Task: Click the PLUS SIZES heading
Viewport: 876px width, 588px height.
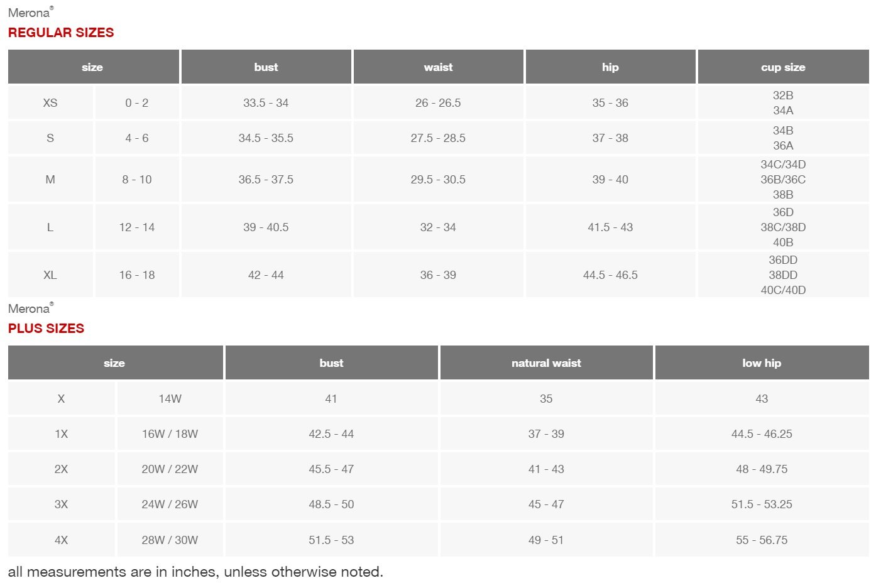Action: tap(46, 329)
